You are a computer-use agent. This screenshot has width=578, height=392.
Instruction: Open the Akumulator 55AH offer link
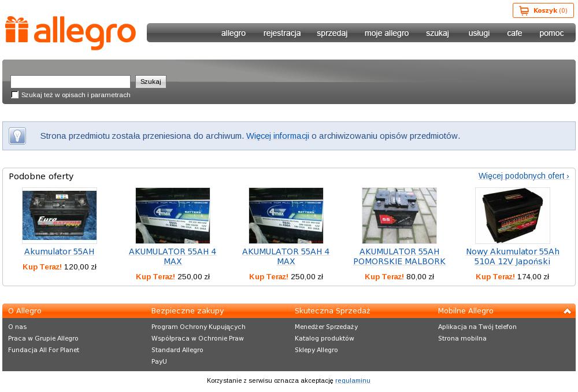pos(60,252)
